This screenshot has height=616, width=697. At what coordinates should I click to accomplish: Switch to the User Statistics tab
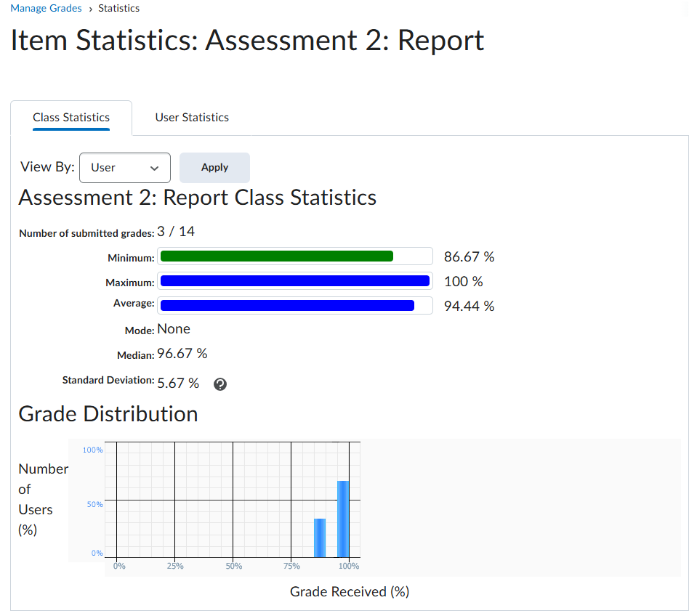coord(192,118)
